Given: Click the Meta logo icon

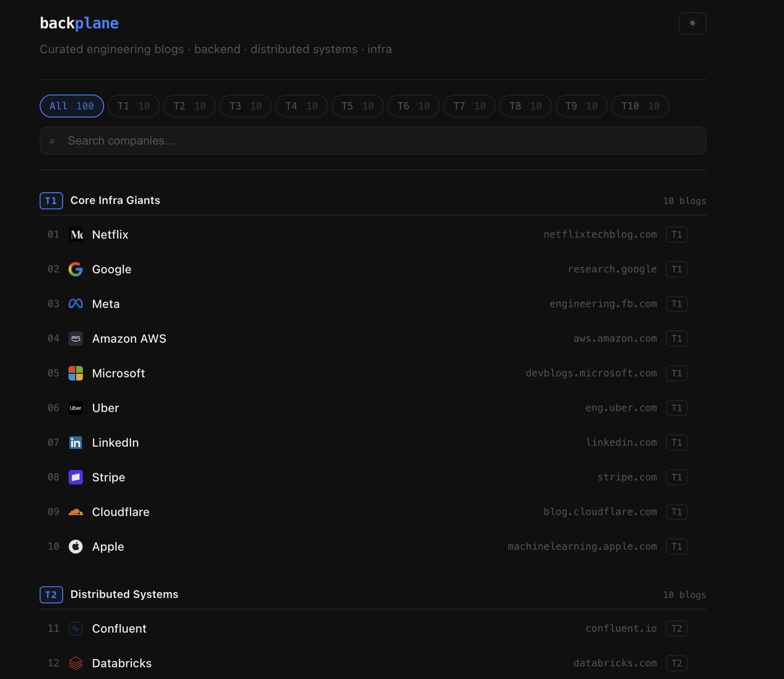Looking at the screenshot, I should tap(76, 304).
